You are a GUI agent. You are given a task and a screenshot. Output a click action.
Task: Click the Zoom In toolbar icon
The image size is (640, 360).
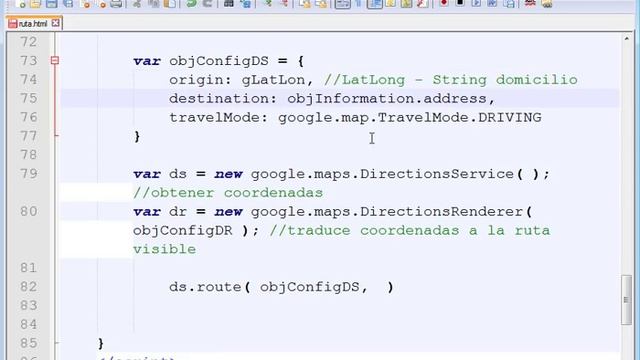(267, 4)
